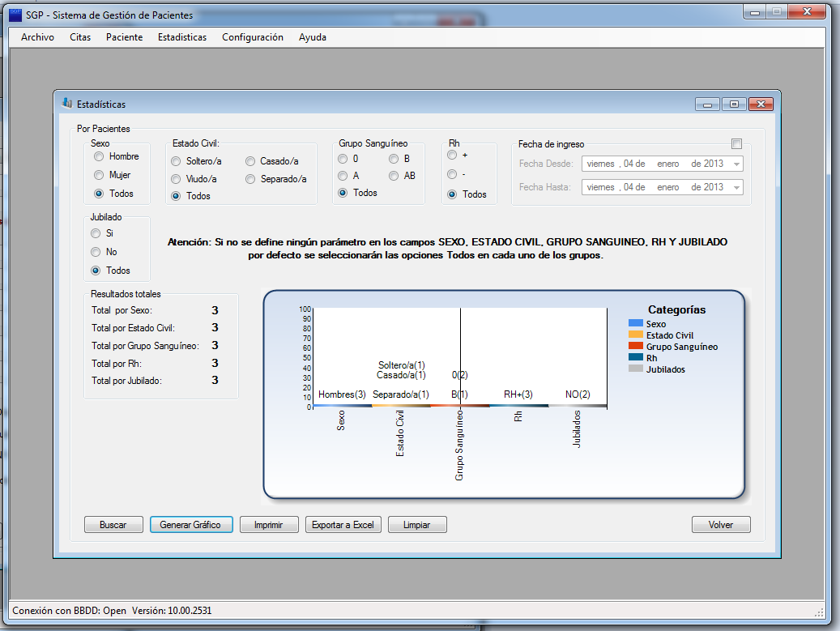Maximize the Estadísticas child window
This screenshot has width=840, height=631.
point(734,104)
